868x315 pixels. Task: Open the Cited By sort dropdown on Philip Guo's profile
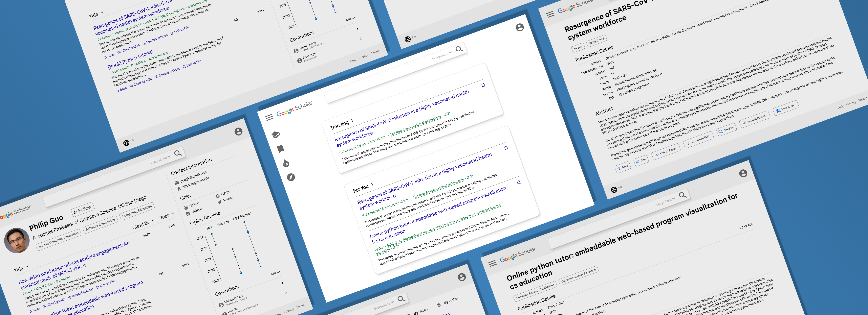click(x=143, y=225)
